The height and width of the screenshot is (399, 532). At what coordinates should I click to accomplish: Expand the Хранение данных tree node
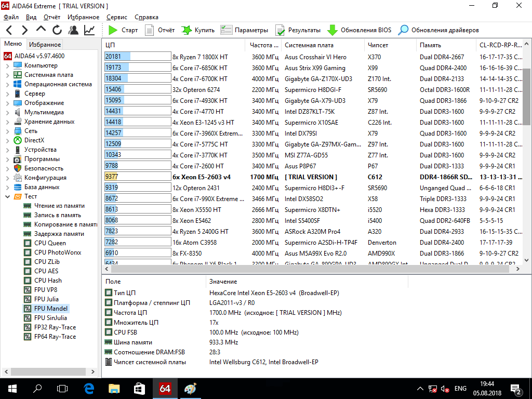(x=7, y=122)
